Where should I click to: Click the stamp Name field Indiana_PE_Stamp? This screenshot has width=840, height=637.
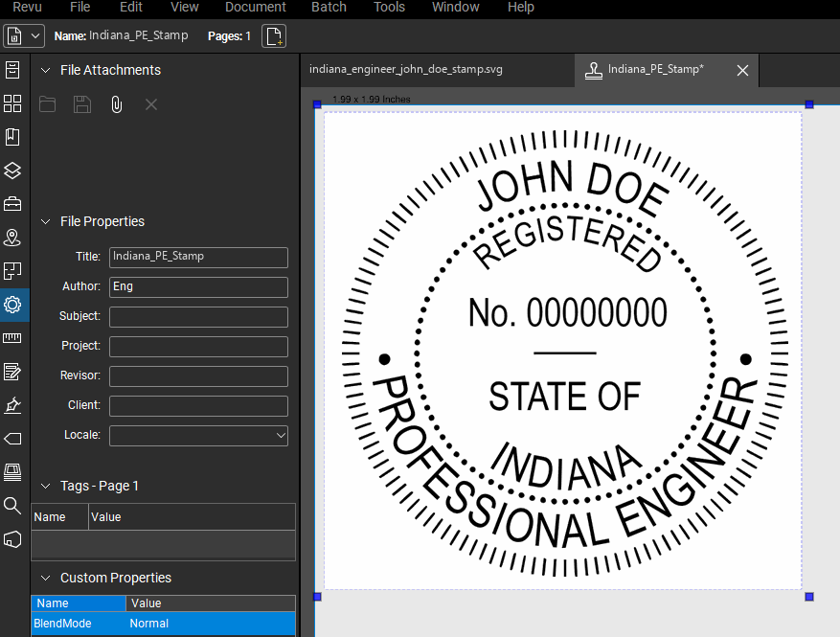click(x=138, y=35)
